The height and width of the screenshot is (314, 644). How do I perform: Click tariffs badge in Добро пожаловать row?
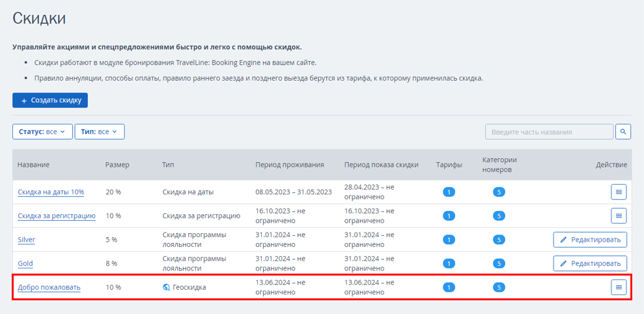449,287
